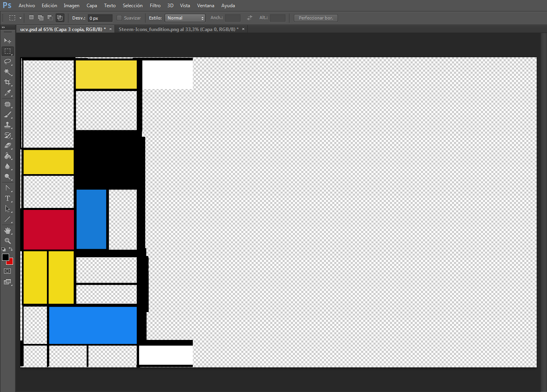Screen dimensions: 547x392
Task: Open the 3D menu
Action: click(170, 6)
